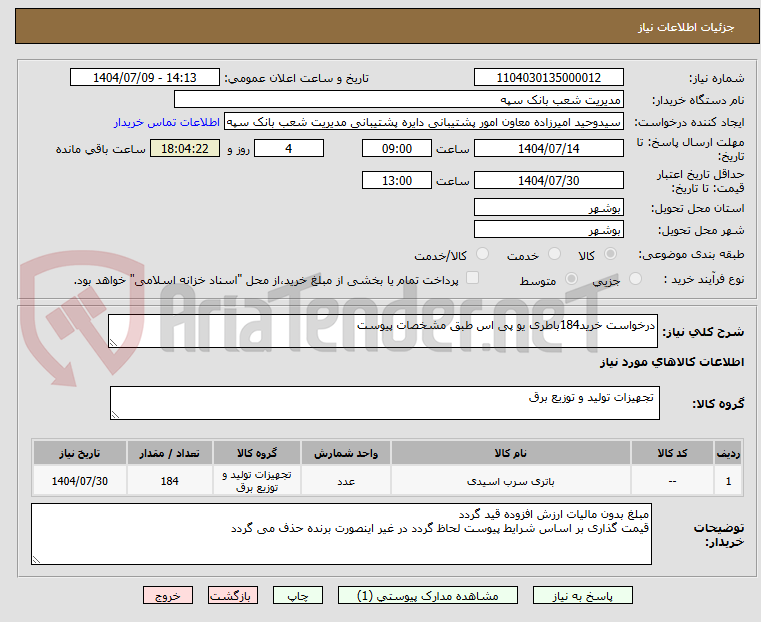Image resolution: width=761 pixels, height=622 pixels.
Task: Click the buyer name field مدیریت شعب بانک سپه
Action: 398,99
